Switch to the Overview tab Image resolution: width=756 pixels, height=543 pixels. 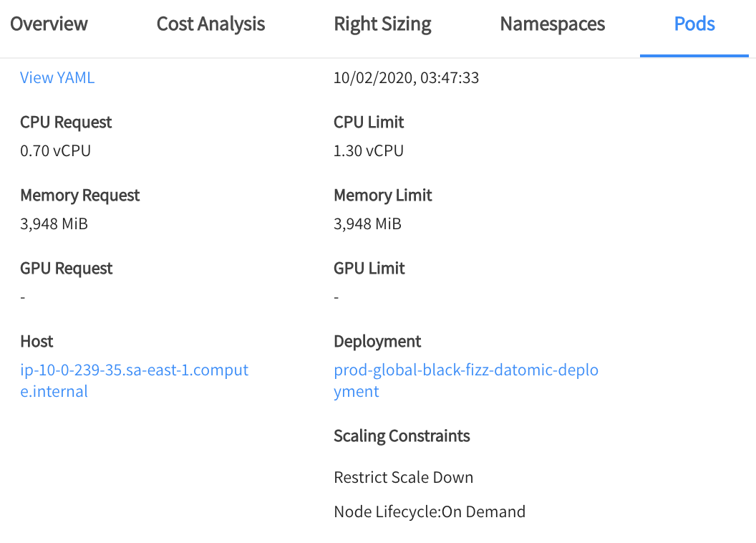tap(49, 24)
